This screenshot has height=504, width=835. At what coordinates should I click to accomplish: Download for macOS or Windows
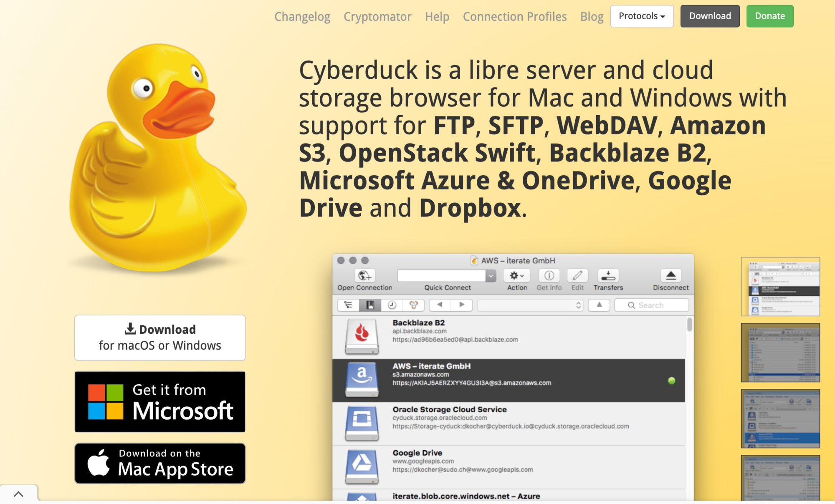tap(160, 338)
